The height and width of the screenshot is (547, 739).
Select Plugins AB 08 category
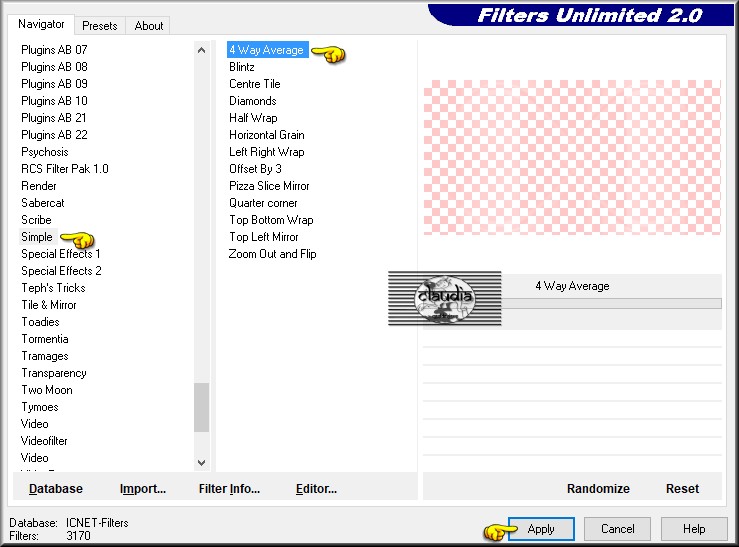[54, 67]
